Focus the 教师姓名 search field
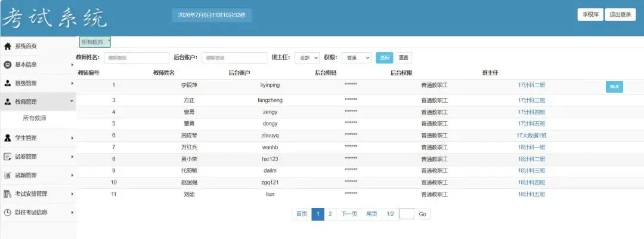 pos(137,58)
